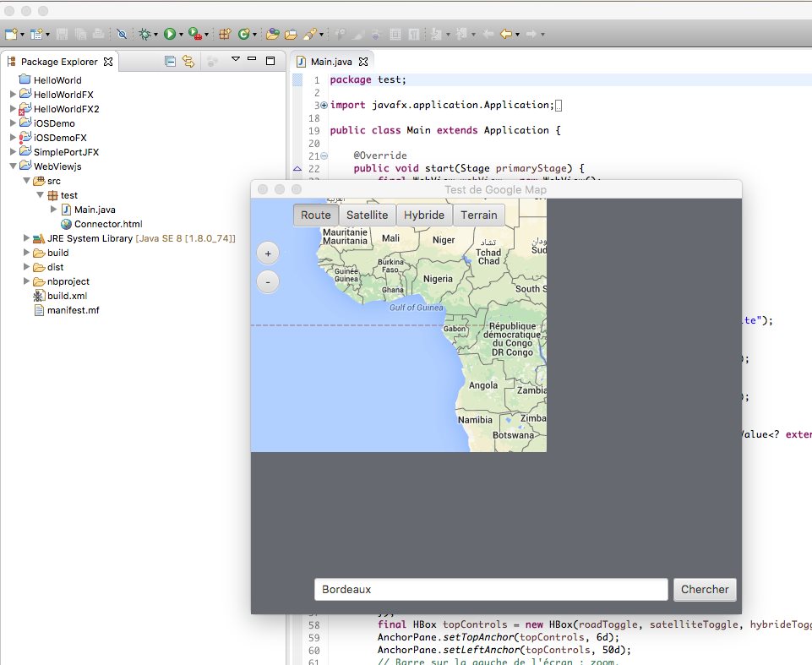Collapse the WebViewjs project
This screenshot has width=812, height=665.
click(x=14, y=166)
